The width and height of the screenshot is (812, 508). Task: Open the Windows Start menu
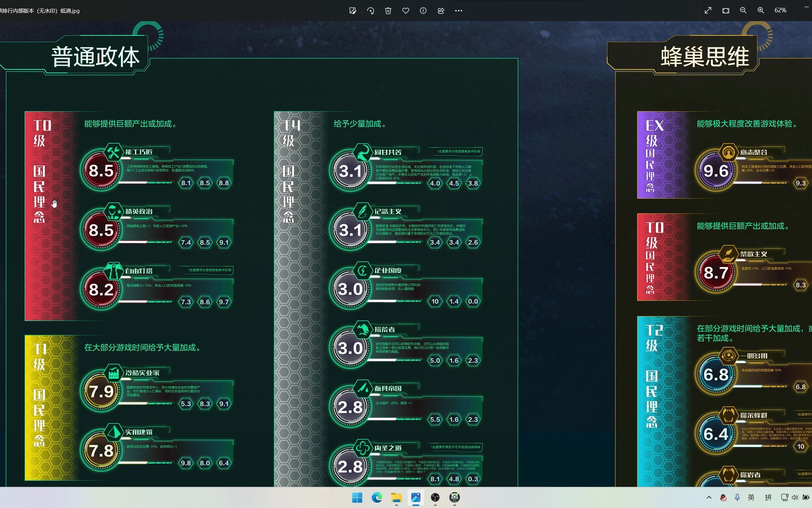click(357, 497)
